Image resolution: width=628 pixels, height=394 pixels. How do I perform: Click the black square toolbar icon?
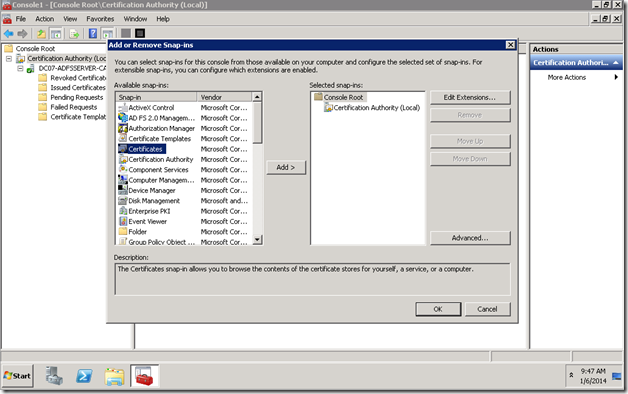[140, 33]
